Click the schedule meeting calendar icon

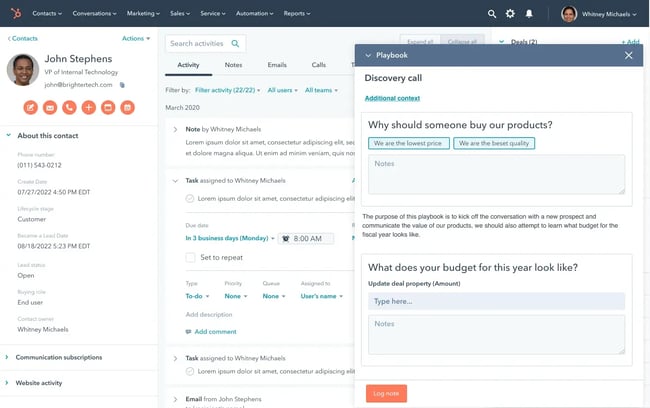pyautogui.click(x=128, y=107)
